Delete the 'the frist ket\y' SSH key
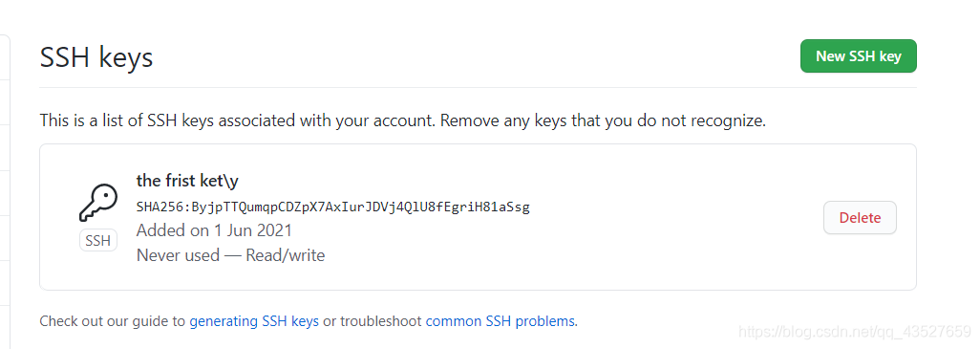Viewport: 980px width, 349px height. [x=860, y=218]
